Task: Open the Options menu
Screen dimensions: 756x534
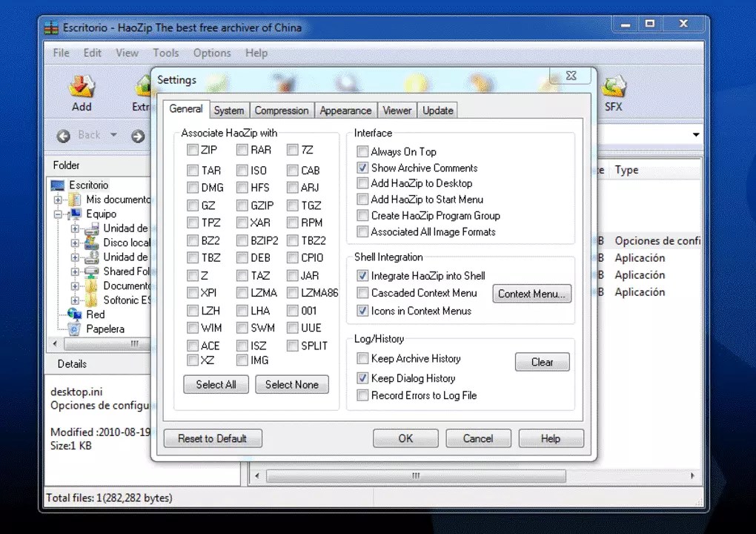Action: pyautogui.click(x=212, y=53)
